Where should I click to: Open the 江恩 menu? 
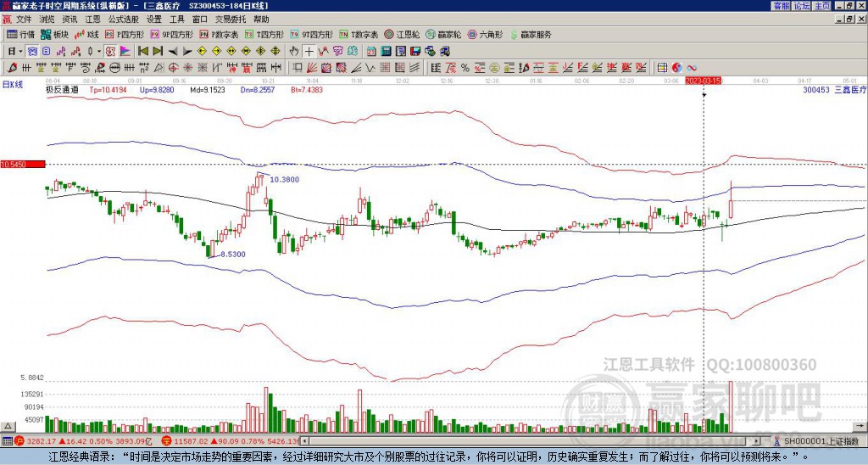(93, 20)
